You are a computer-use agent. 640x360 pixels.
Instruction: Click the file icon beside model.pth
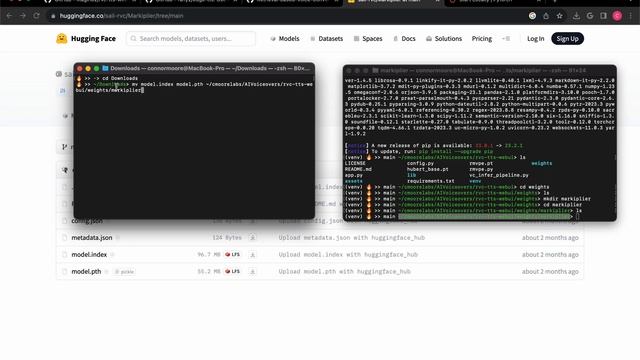(64, 271)
